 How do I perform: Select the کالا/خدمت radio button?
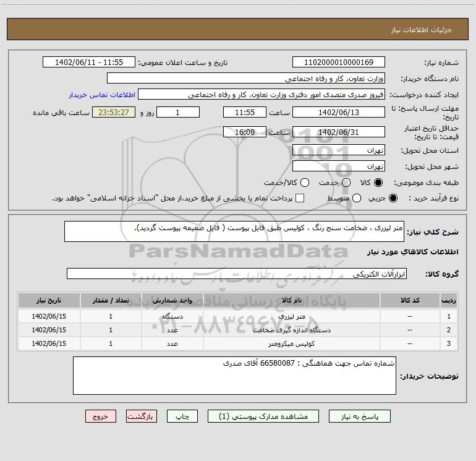pyautogui.click(x=305, y=183)
